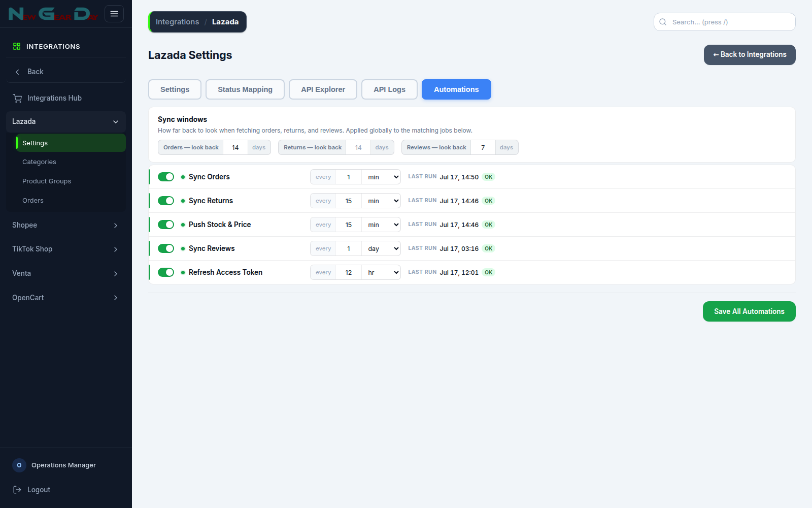Click the Integrations grid icon
This screenshot has height=508, width=812.
[17, 46]
